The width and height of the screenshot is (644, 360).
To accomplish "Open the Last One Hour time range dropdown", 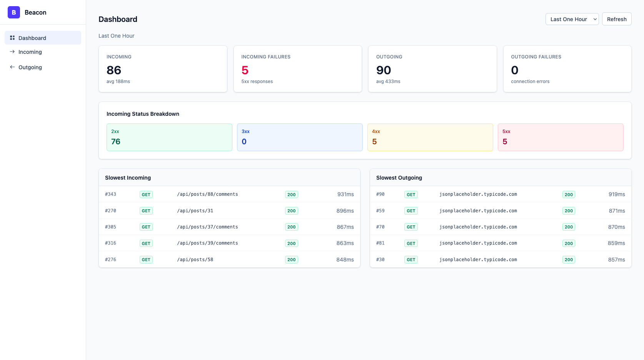I will pos(572,19).
